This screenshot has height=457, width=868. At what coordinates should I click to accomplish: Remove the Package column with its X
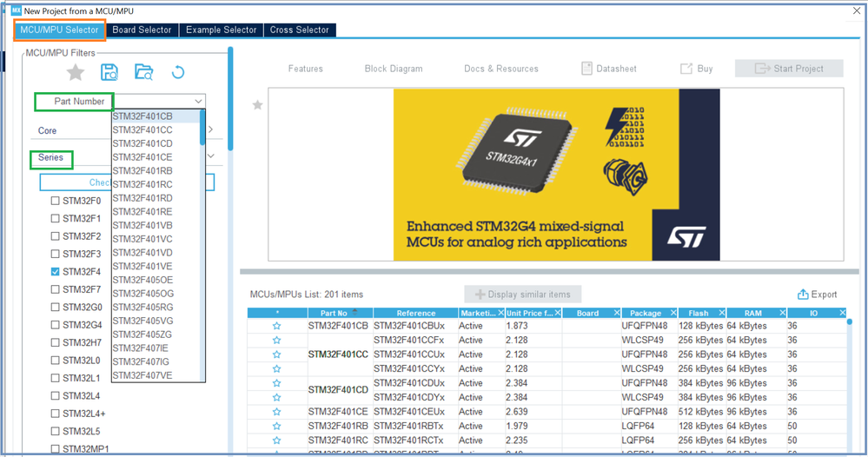673,313
